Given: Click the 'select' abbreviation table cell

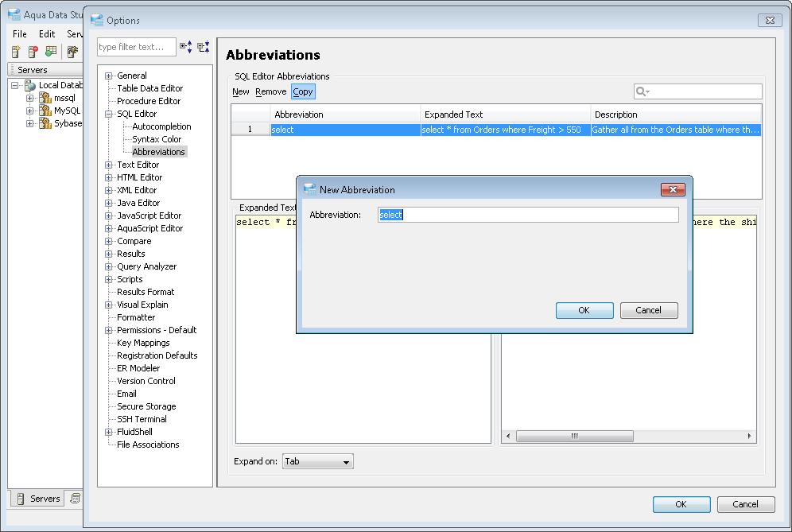Looking at the screenshot, I should coord(345,130).
